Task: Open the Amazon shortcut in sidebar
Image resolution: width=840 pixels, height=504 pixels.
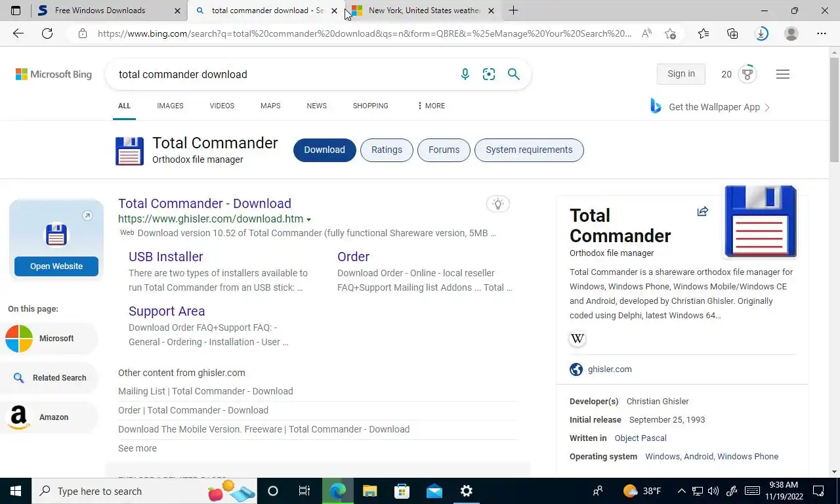Action: pyautogui.click(x=49, y=417)
